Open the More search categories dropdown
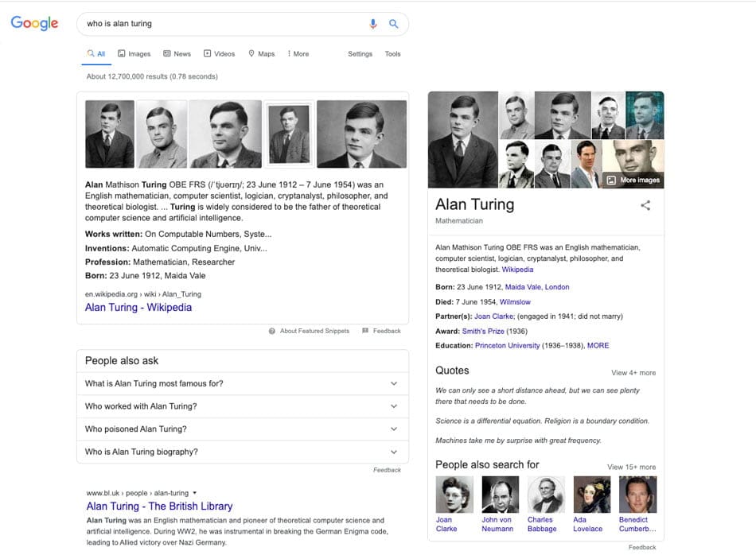This screenshot has height=555, width=756. click(x=298, y=53)
